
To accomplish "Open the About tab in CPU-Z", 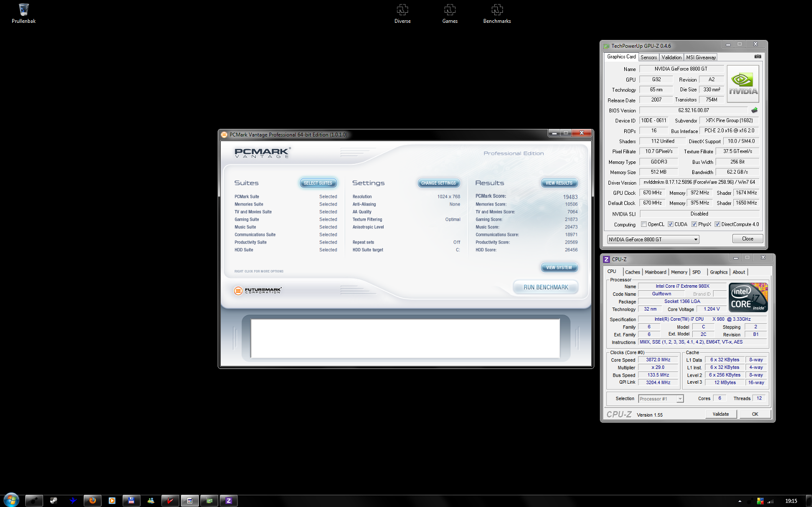I will tap(739, 272).
